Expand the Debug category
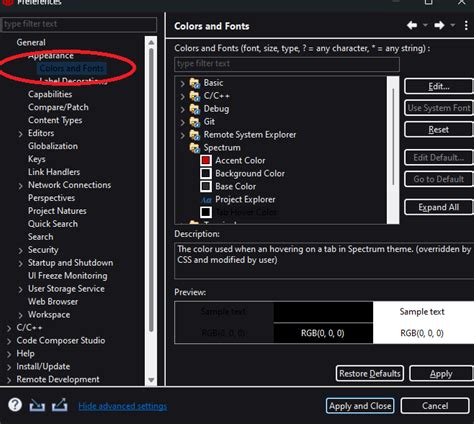This screenshot has height=424, width=474. [x=182, y=109]
